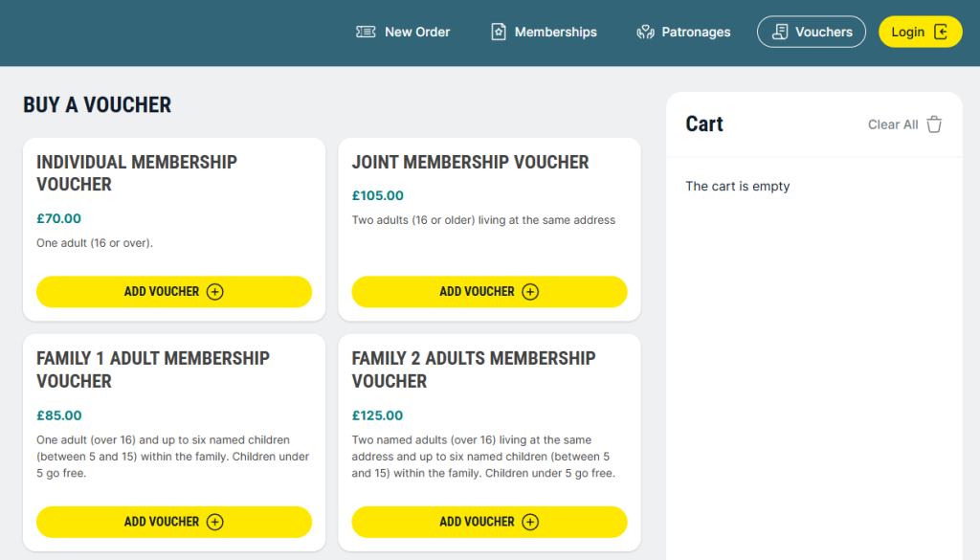980x560 pixels.
Task: Click the Vouchers receipt icon
Action: pos(780,32)
